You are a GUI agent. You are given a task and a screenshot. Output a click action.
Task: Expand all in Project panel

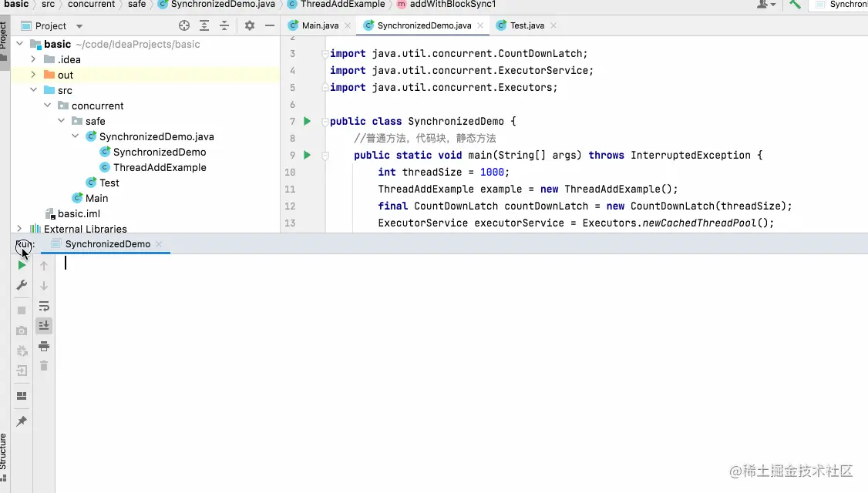(204, 25)
